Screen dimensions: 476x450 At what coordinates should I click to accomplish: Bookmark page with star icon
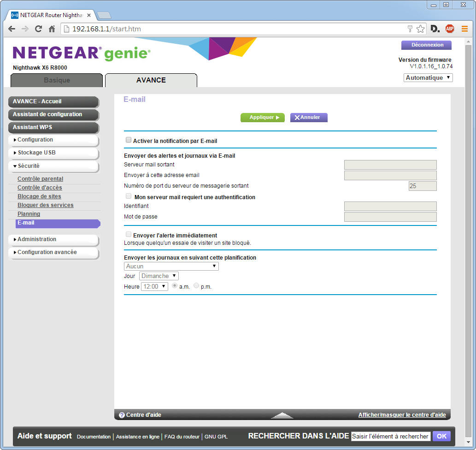pos(420,29)
